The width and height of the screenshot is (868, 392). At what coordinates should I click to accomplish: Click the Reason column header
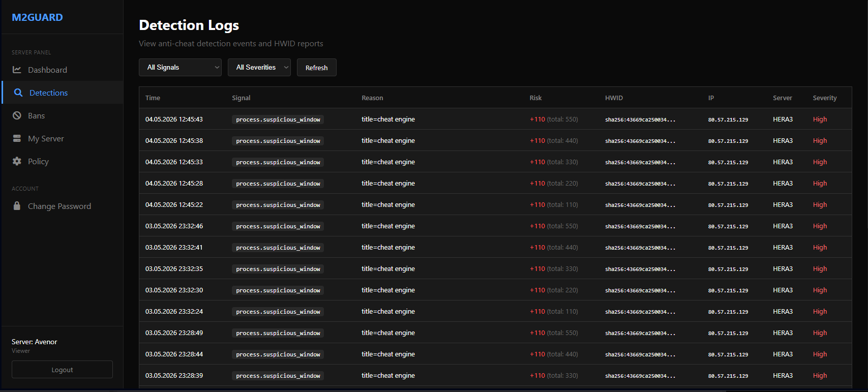pos(372,98)
